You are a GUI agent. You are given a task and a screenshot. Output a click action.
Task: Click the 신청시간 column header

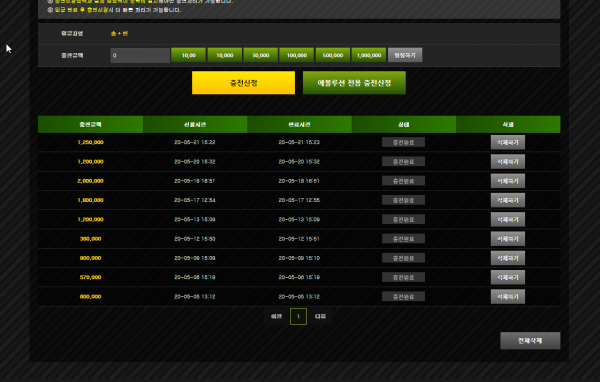coord(195,124)
